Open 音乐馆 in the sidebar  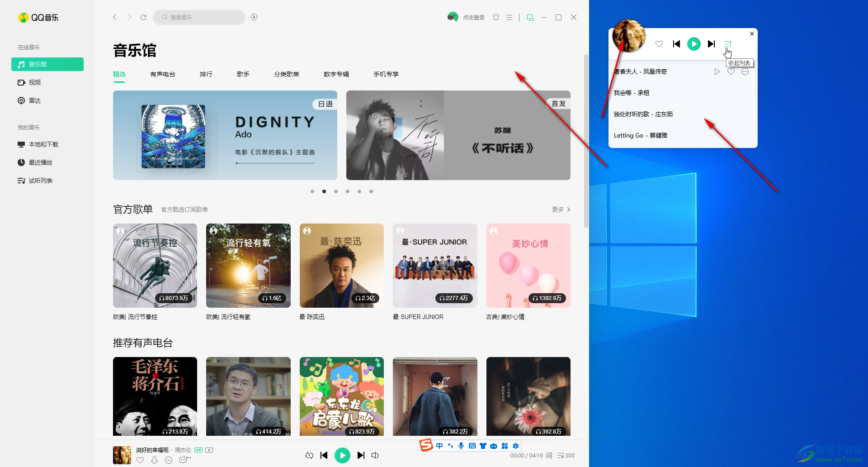coord(47,64)
